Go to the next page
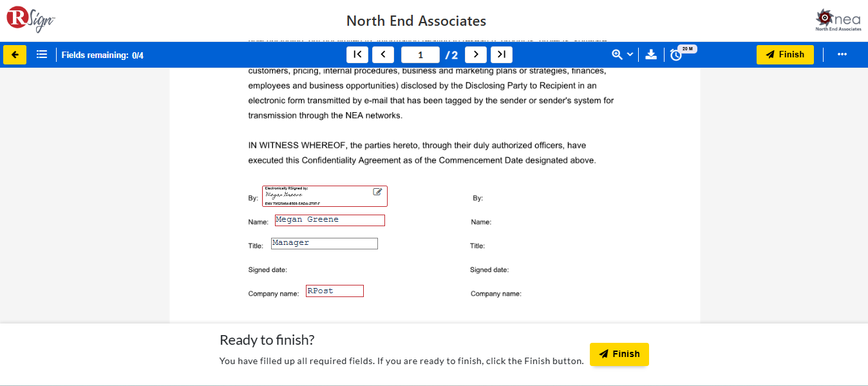 pos(476,55)
